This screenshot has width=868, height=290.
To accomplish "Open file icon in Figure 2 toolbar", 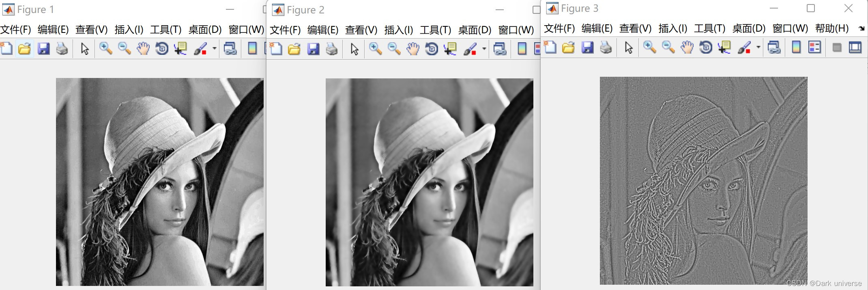I will [x=294, y=49].
